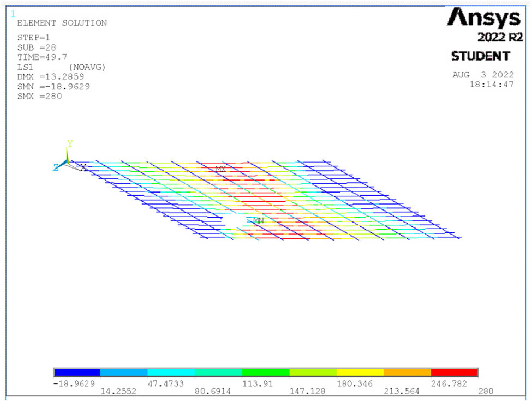Click the dark blue legend color band

click(x=77, y=373)
